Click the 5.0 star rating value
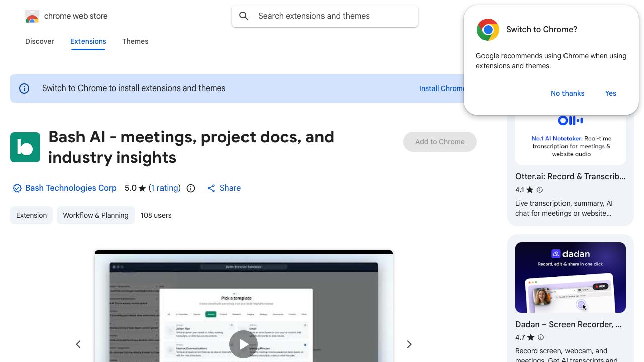The height and width of the screenshot is (362, 644). point(131,188)
